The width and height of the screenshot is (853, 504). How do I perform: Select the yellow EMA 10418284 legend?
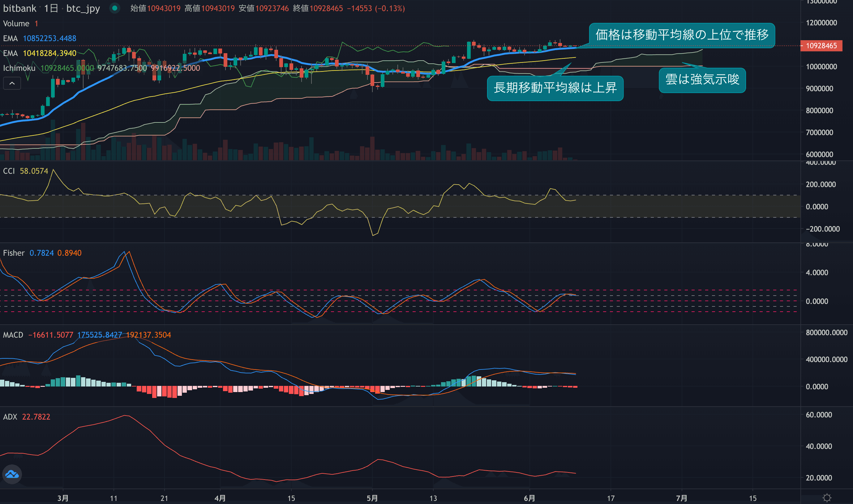10,53
